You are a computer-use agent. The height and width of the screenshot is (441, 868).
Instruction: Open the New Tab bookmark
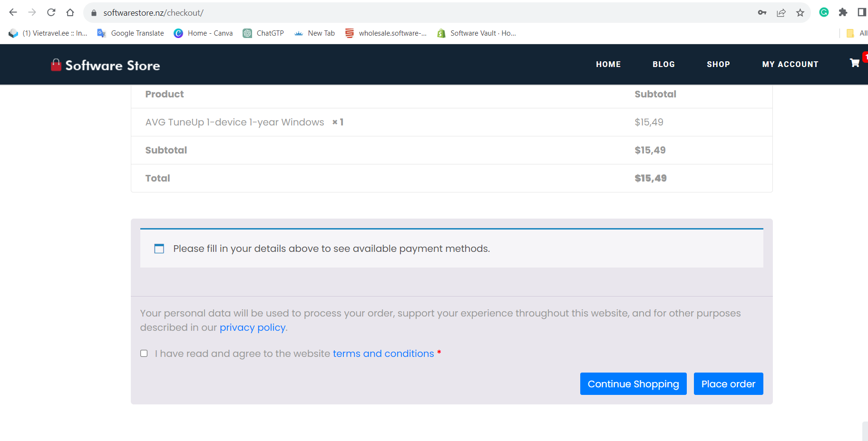click(x=314, y=33)
